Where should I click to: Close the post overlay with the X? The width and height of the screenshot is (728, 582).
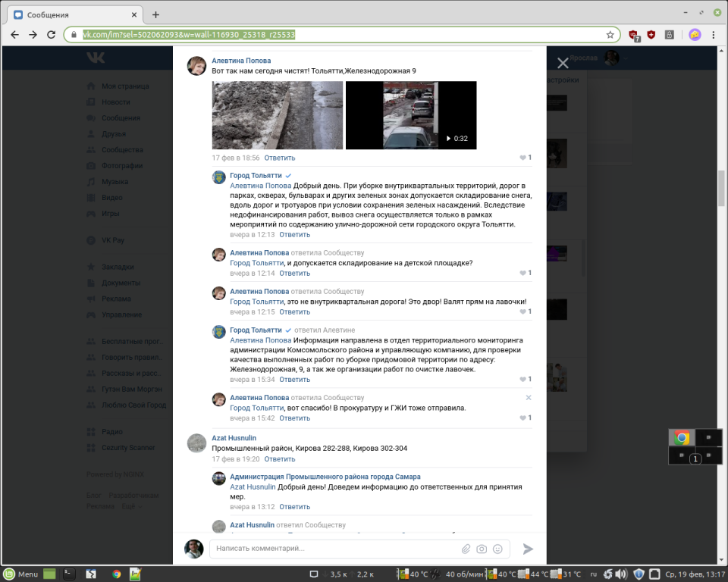563,64
